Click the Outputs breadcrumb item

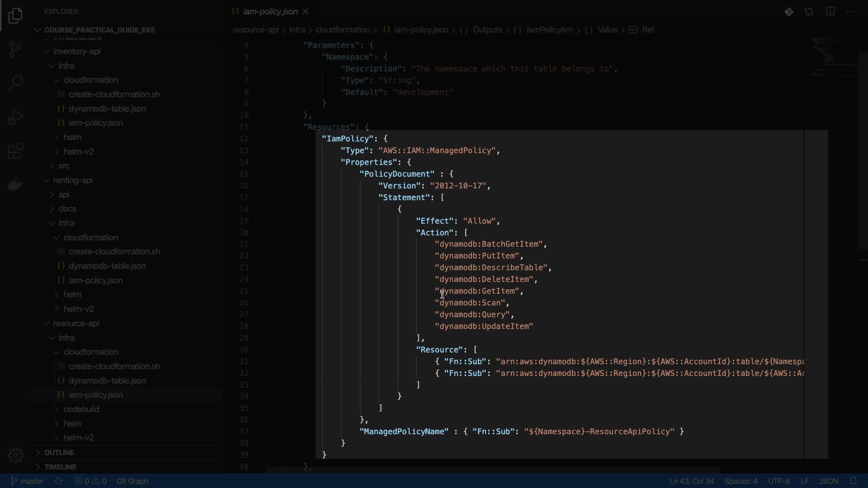point(487,30)
